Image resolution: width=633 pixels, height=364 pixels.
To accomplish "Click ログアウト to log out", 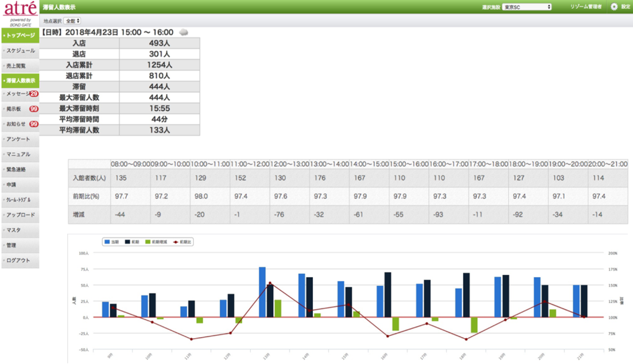I will 20,260.
